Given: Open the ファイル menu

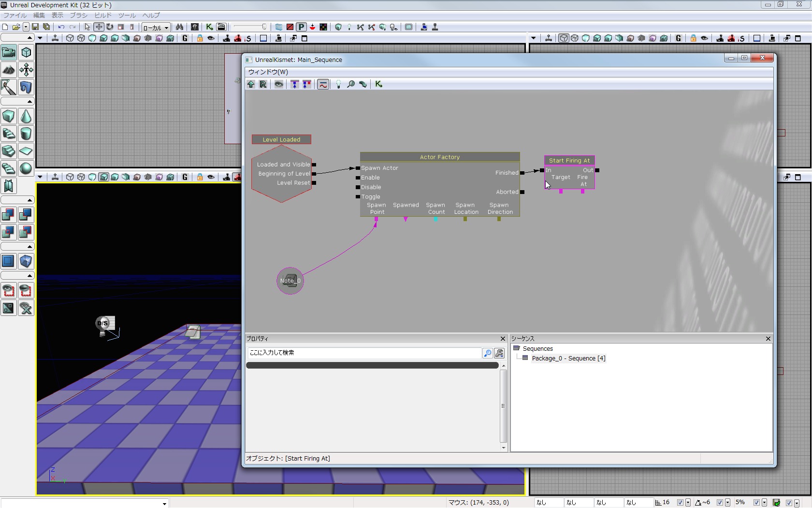Looking at the screenshot, I should (15, 15).
